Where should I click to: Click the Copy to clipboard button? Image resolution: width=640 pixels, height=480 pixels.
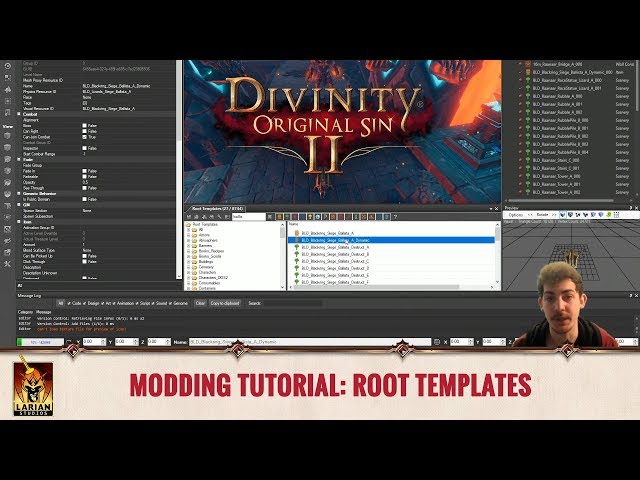click(225, 303)
